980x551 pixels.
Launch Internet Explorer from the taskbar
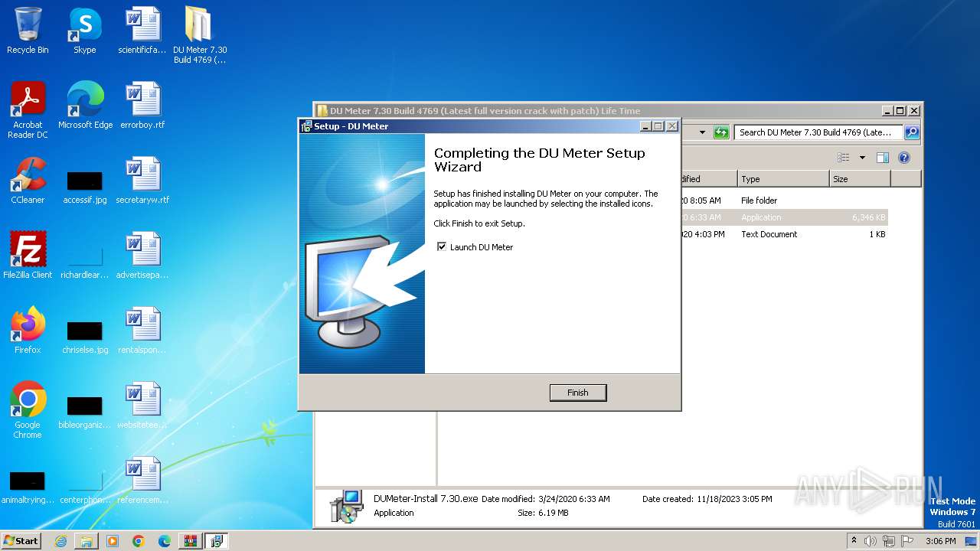(60, 541)
